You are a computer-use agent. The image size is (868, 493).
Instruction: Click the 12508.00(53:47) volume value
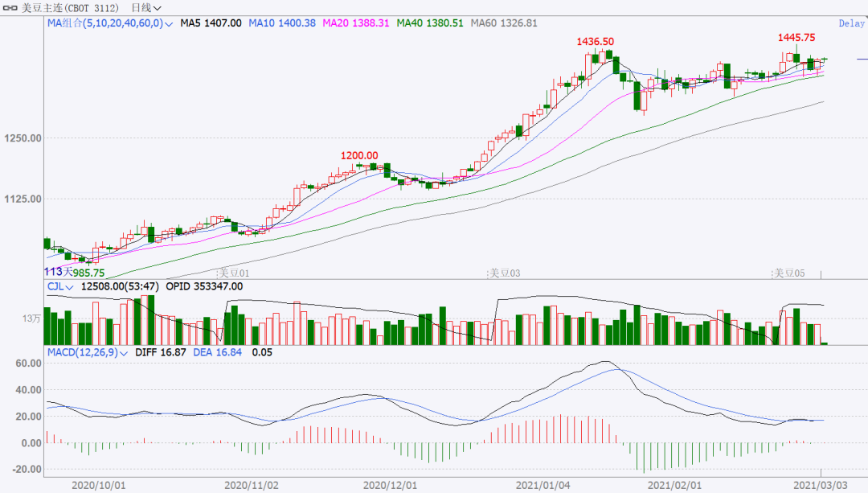click(x=120, y=286)
